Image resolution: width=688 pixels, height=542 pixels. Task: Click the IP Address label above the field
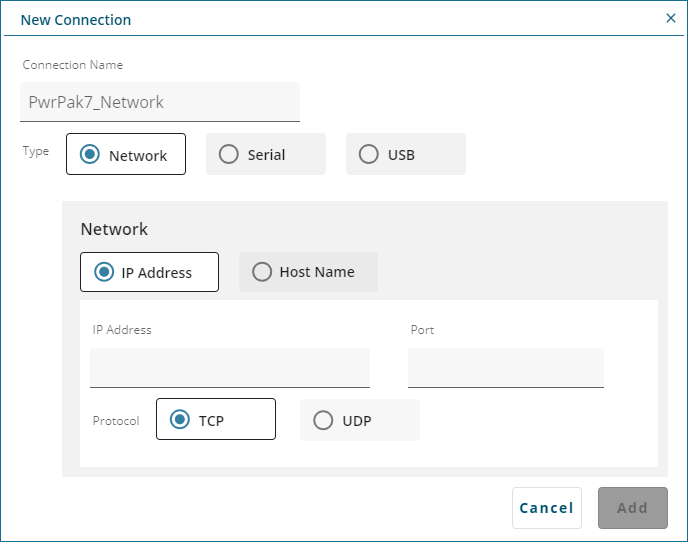122,330
